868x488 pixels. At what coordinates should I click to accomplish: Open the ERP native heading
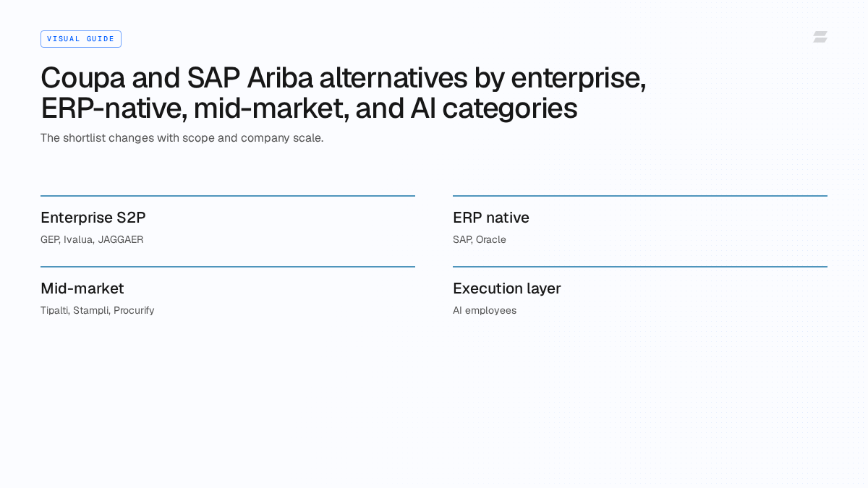(x=491, y=218)
